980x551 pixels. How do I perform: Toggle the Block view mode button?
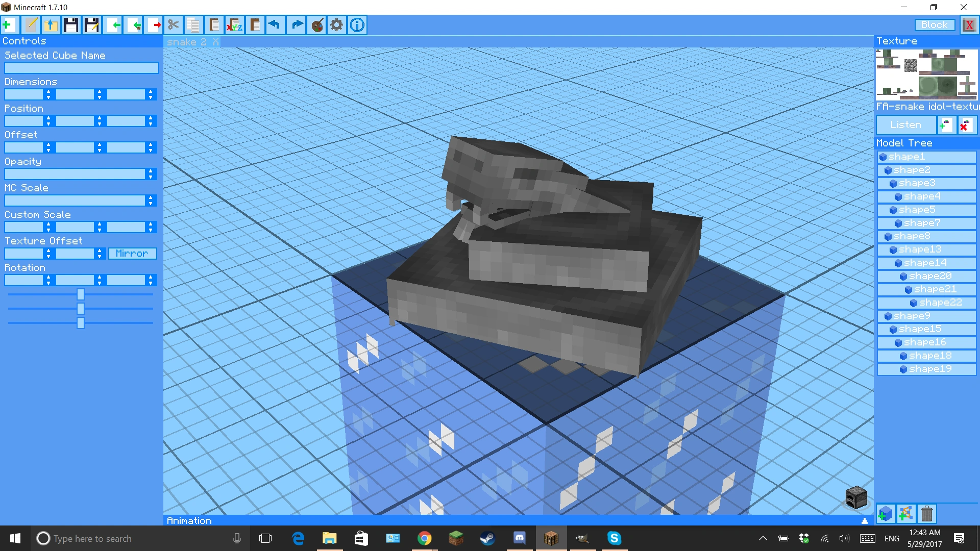(x=934, y=25)
